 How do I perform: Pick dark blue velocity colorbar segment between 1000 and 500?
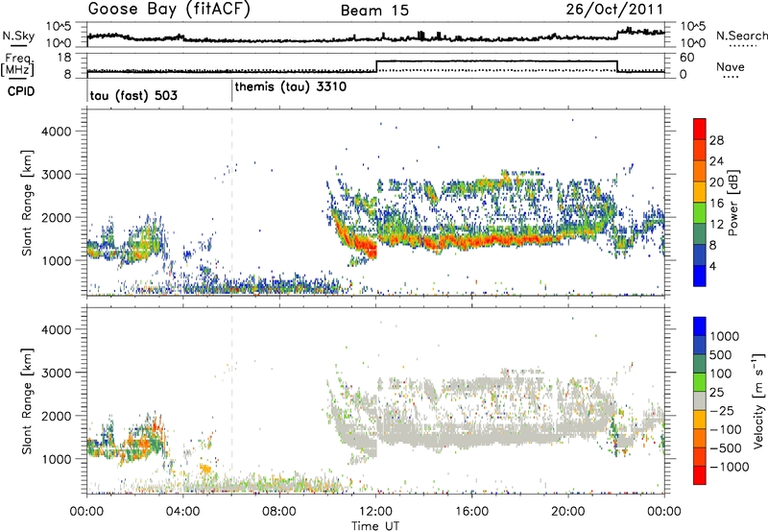click(x=700, y=346)
